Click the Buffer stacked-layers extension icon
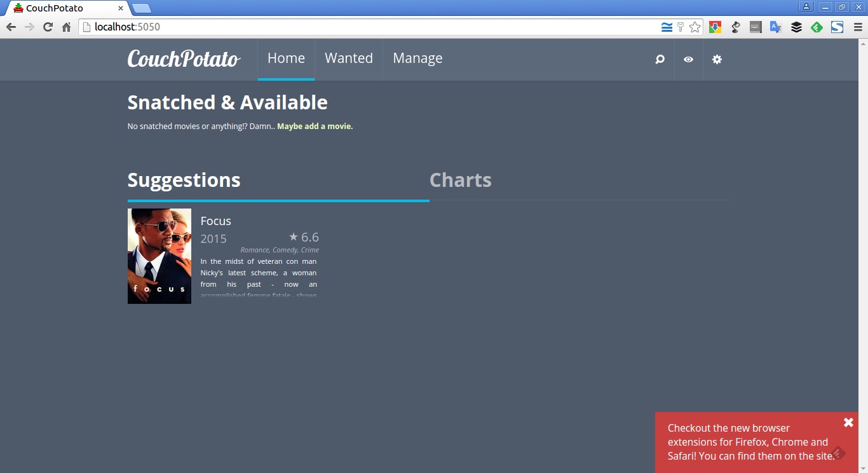The height and width of the screenshot is (473, 868). 796,27
